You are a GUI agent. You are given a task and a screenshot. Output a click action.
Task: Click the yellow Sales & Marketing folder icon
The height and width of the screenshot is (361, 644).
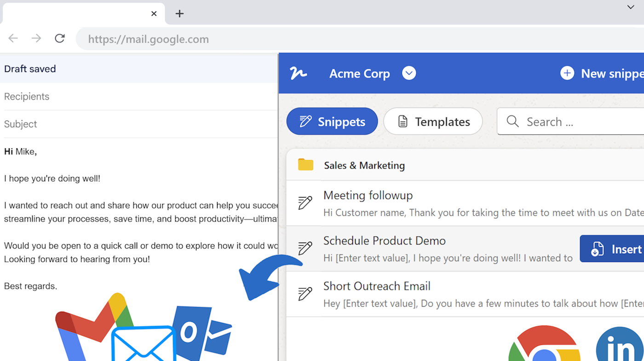(305, 164)
